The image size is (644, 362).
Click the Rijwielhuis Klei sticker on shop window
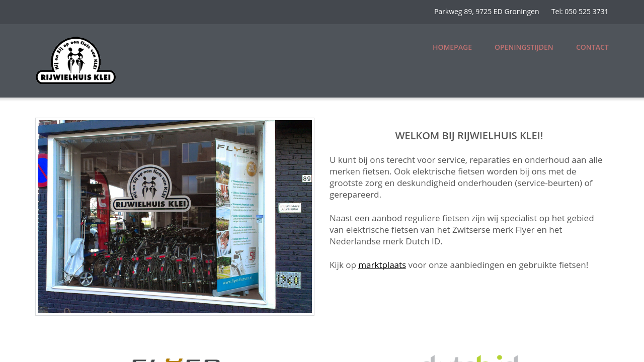(x=151, y=190)
